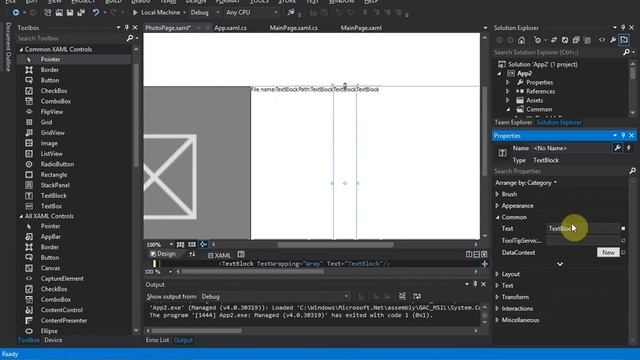This screenshot has width=640, height=360.
Task: Click the Text property value field
Action: [582, 229]
